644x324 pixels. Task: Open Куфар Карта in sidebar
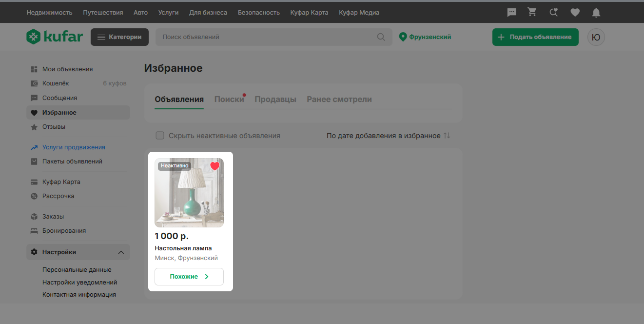61,182
